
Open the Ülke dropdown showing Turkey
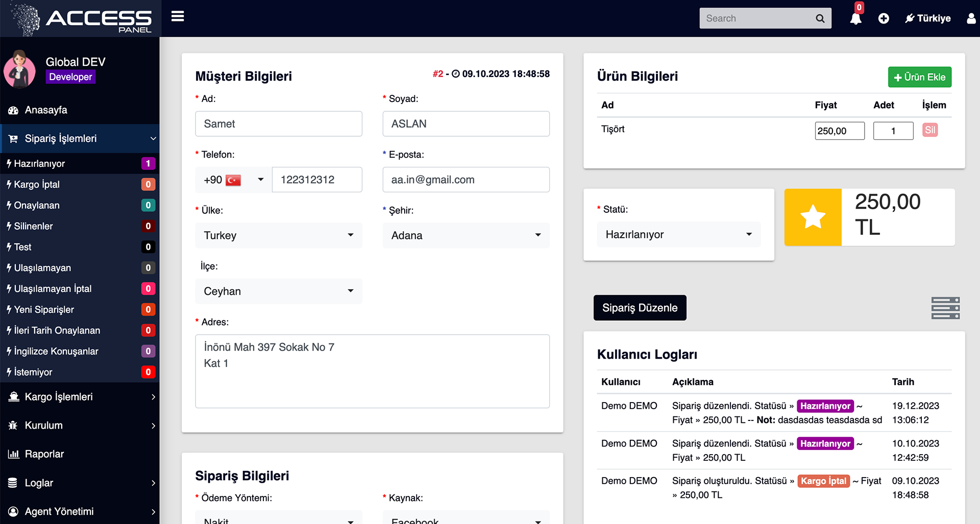pos(279,236)
